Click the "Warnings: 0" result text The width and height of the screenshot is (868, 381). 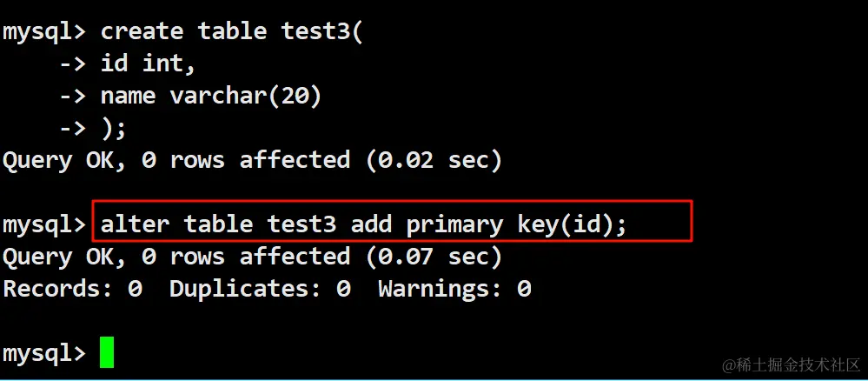click(454, 289)
